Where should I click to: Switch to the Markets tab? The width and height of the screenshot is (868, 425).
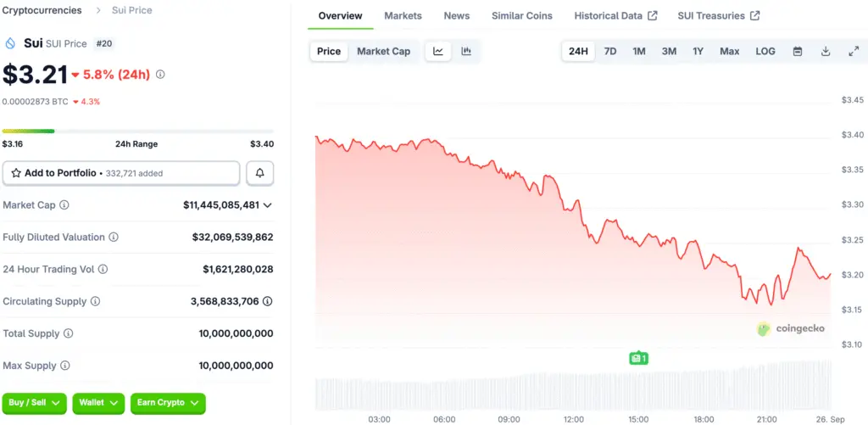point(403,16)
